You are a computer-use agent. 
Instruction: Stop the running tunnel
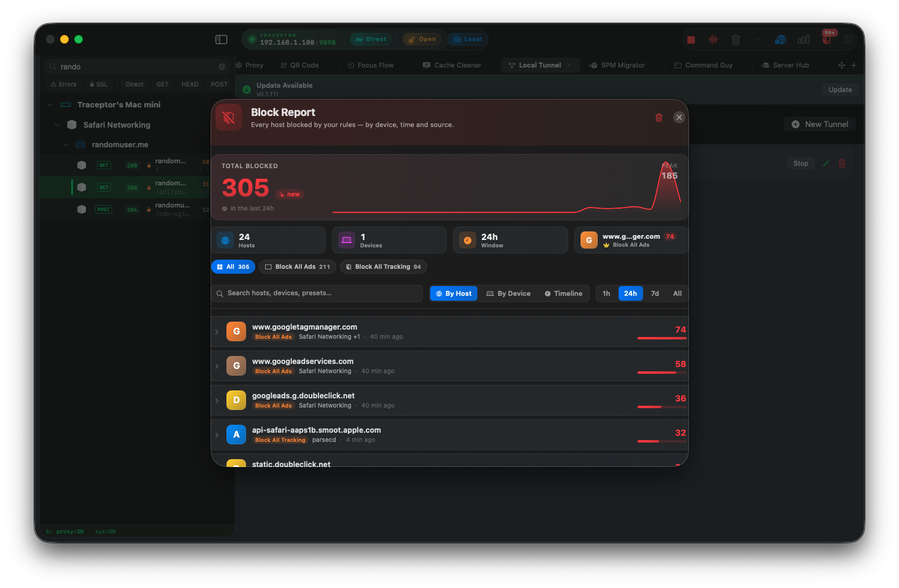pyautogui.click(x=801, y=163)
